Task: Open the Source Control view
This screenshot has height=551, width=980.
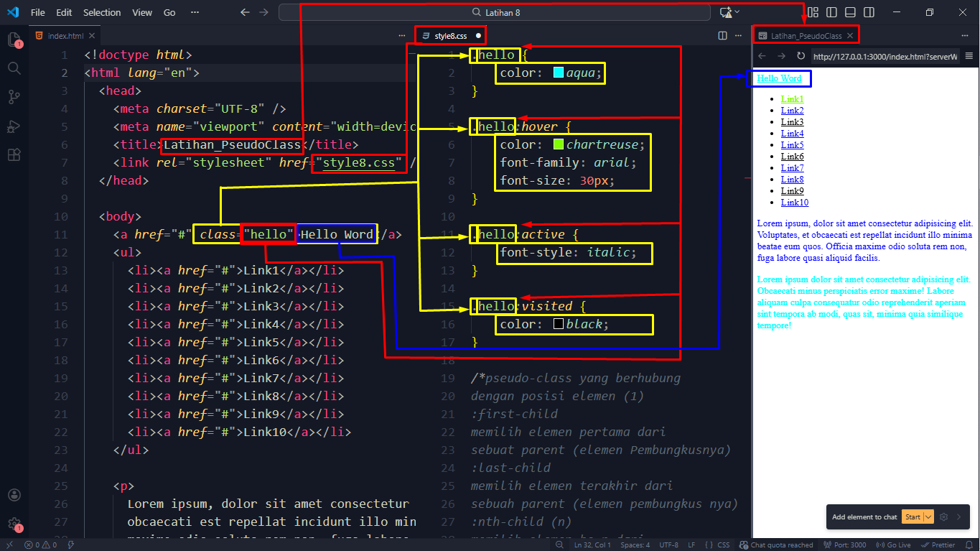Action: coord(14,97)
